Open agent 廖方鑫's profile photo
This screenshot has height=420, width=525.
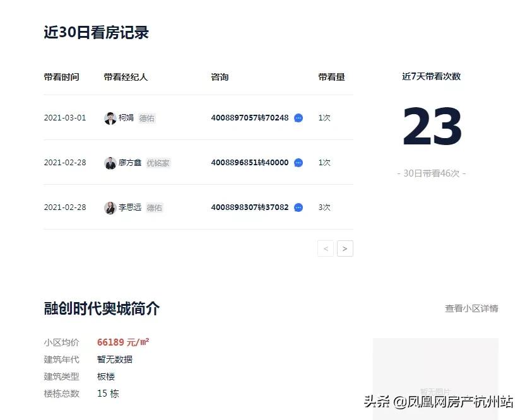(x=112, y=162)
